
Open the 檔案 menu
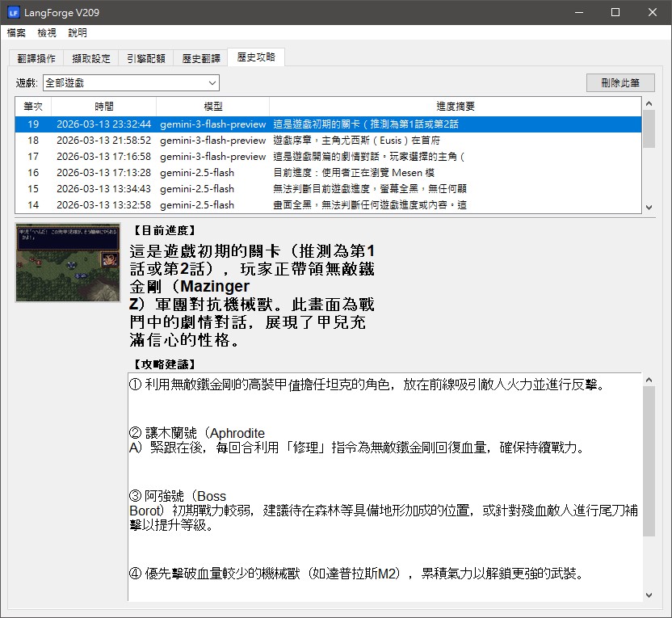(16, 33)
